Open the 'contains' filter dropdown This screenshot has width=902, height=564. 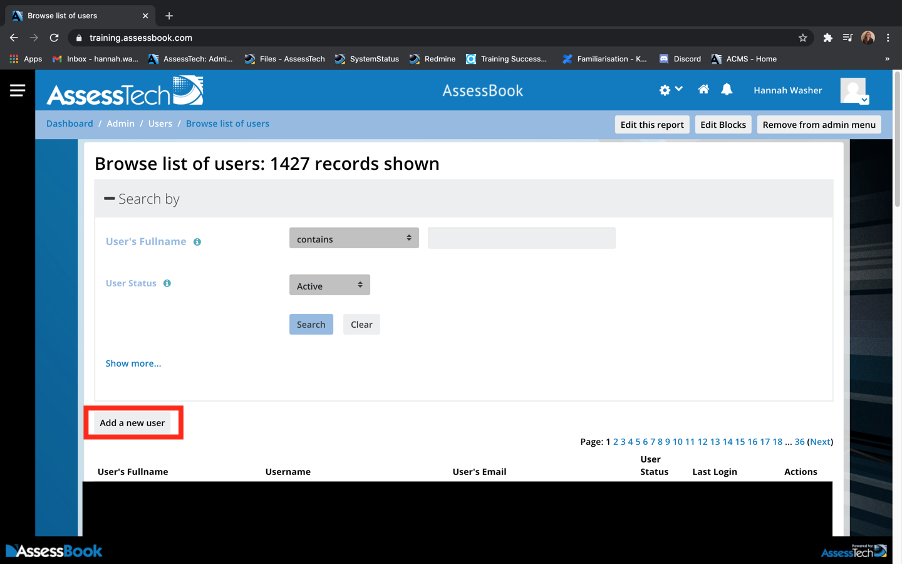[x=354, y=238]
